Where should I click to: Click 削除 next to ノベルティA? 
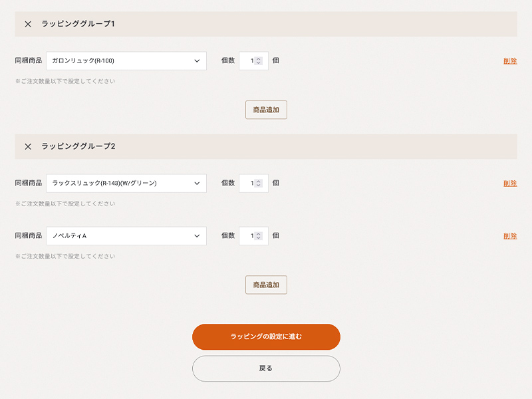(509, 235)
